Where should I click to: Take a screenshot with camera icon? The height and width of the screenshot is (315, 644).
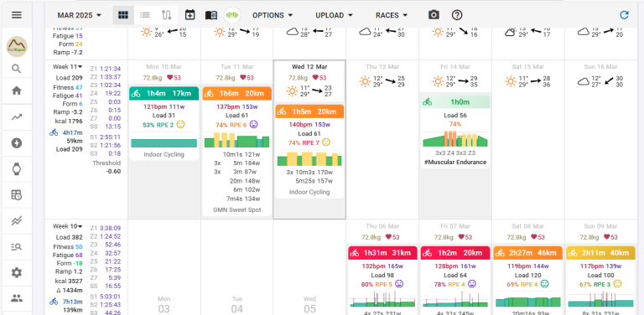click(434, 15)
